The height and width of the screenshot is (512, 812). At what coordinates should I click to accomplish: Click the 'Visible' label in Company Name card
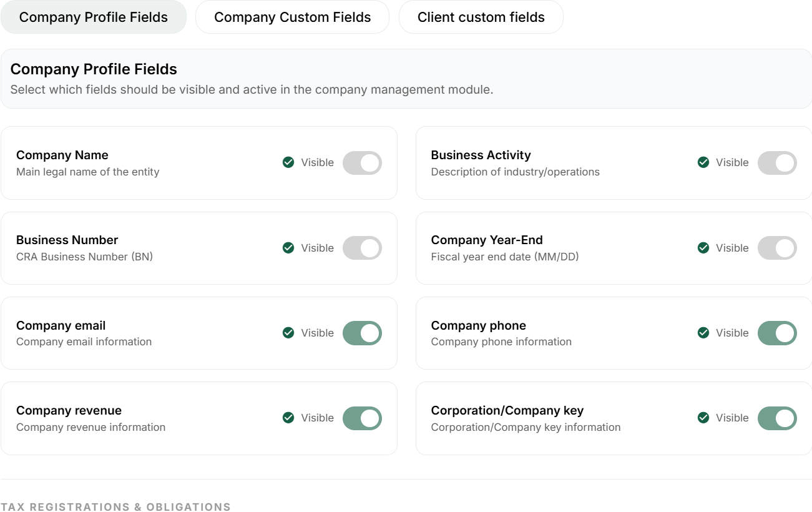[318, 162]
